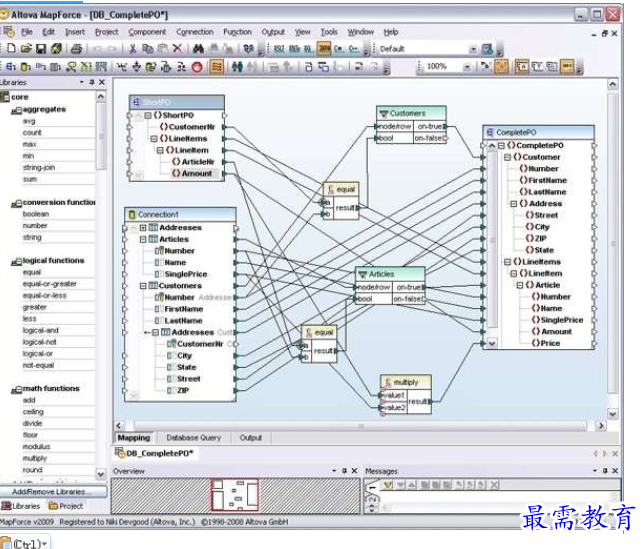Click the Add/Remove Libraries button

click(53, 492)
